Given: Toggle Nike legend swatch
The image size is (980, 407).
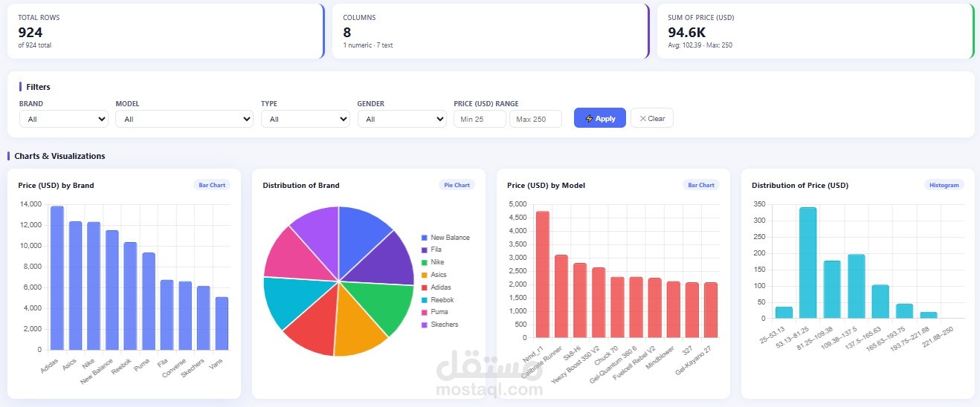Looking at the screenshot, I should point(424,262).
